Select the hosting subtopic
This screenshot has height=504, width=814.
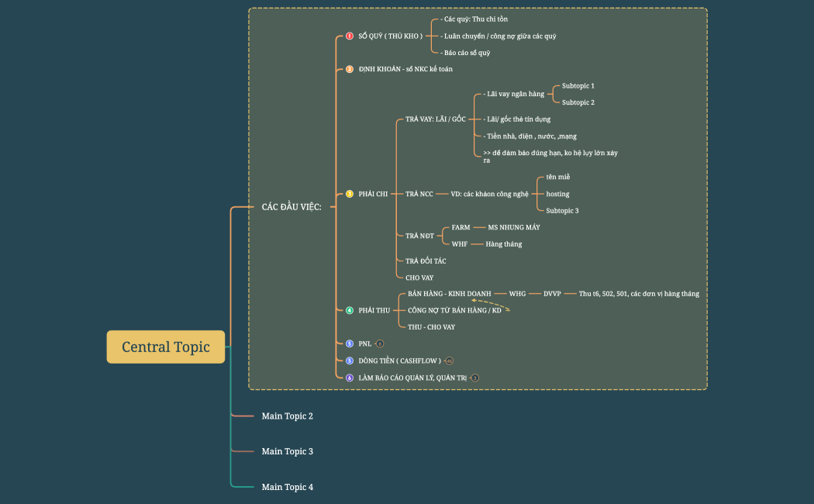557,194
